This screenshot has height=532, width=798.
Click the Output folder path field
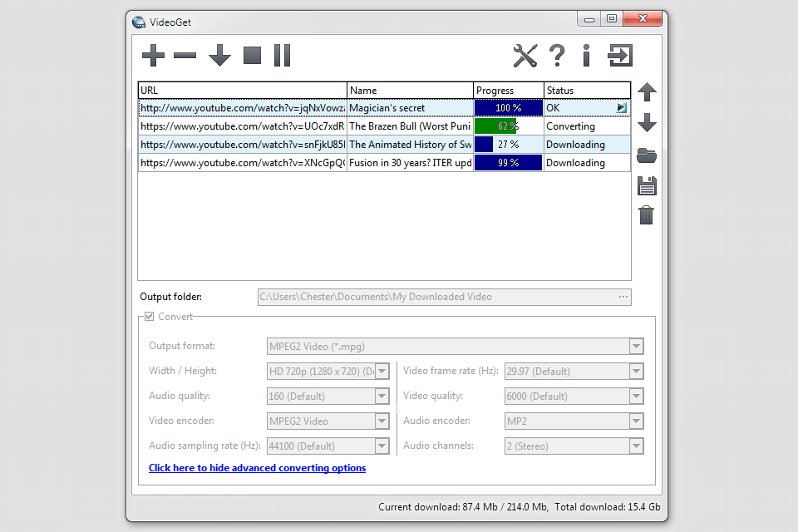point(444,297)
